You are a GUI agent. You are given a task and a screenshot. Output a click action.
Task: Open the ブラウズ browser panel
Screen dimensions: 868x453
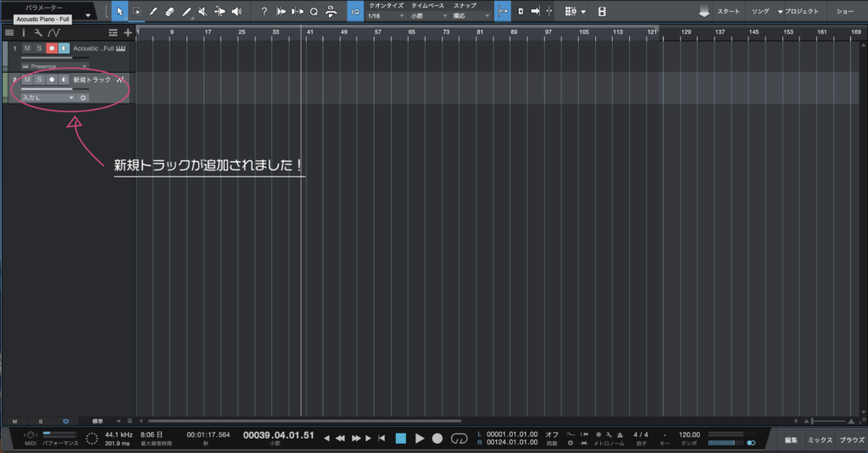851,440
